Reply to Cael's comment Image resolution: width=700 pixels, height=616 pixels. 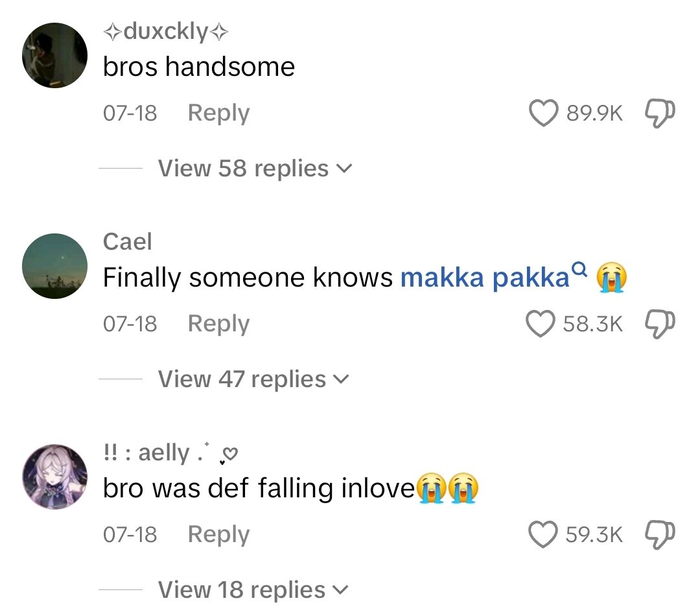pyautogui.click(x=218, y=324)
